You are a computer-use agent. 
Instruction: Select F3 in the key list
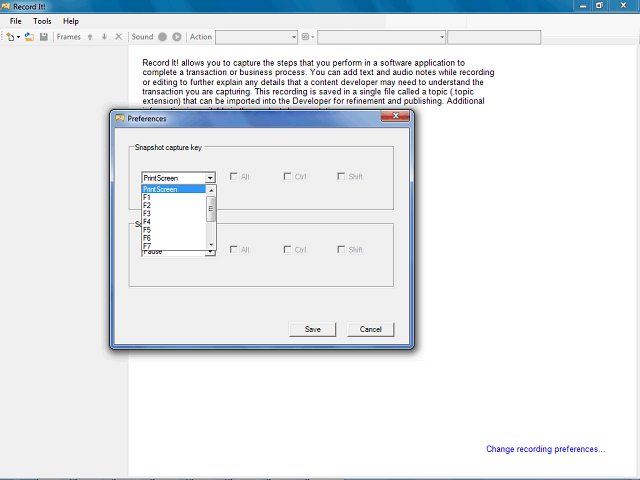(x=173, y=213)
